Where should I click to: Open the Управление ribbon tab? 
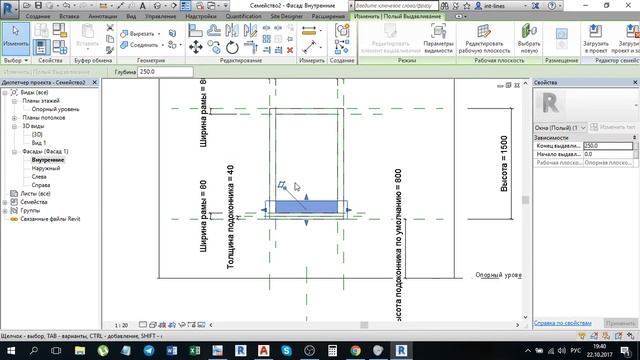click(x=160, y=16)
